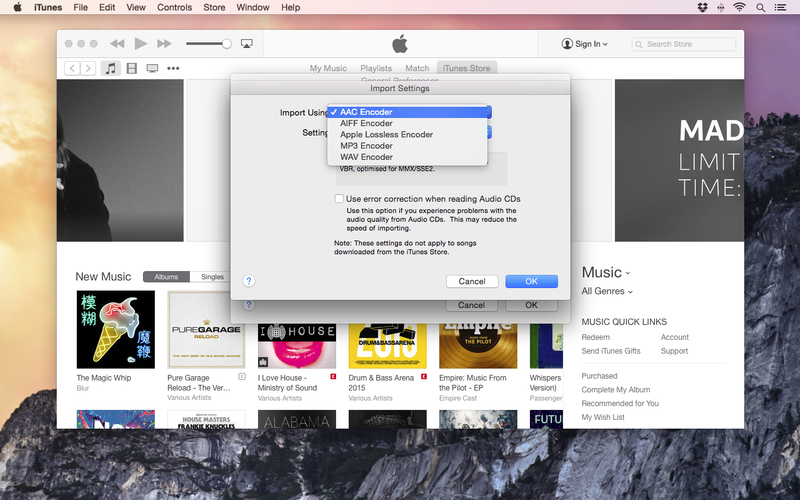Viewport: 800px width, 500px height.
Task: Switch to the My Music tab
Action: coord(328,68)
